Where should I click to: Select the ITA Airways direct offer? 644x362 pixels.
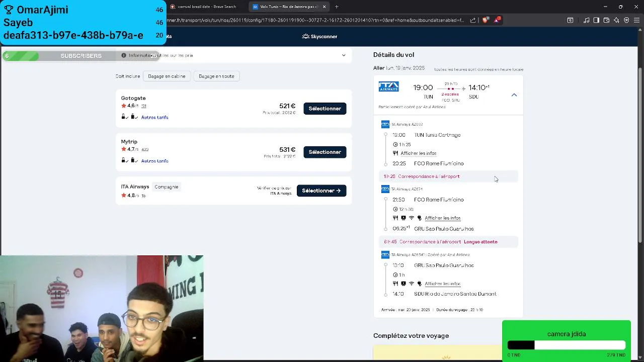(x=321, y=191)
